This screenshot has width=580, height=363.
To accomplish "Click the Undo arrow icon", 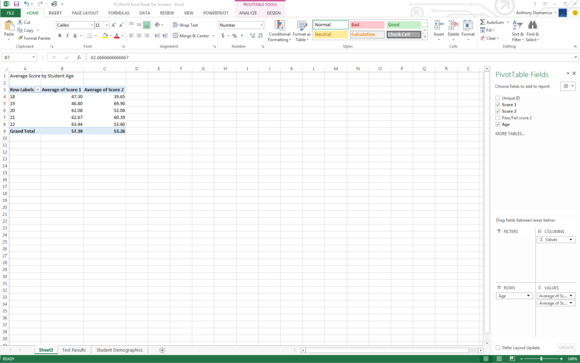I will [26, 4].
